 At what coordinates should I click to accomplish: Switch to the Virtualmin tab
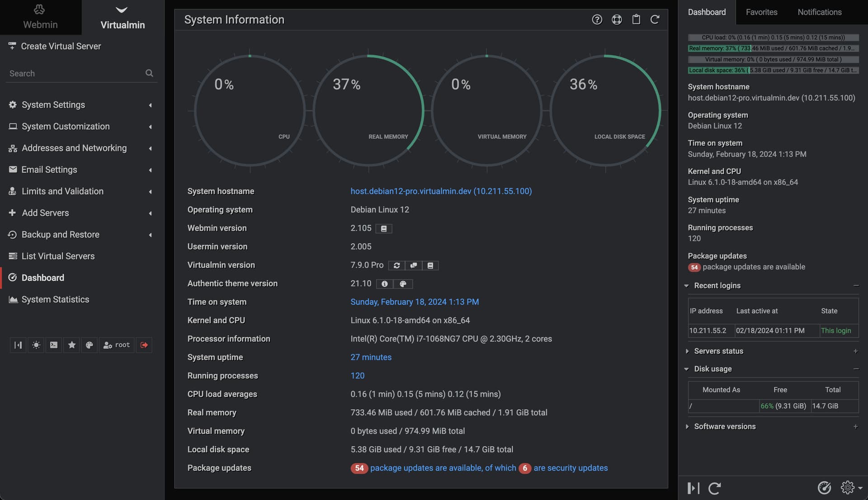pos(123,17)
